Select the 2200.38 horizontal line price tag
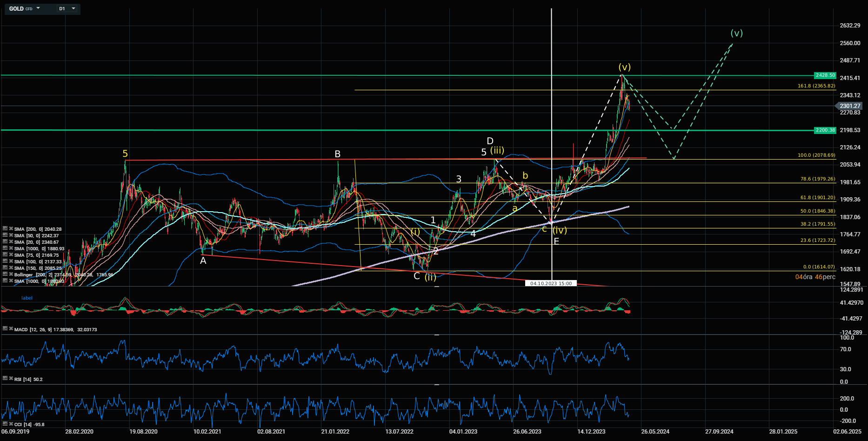 pos(825,130)
